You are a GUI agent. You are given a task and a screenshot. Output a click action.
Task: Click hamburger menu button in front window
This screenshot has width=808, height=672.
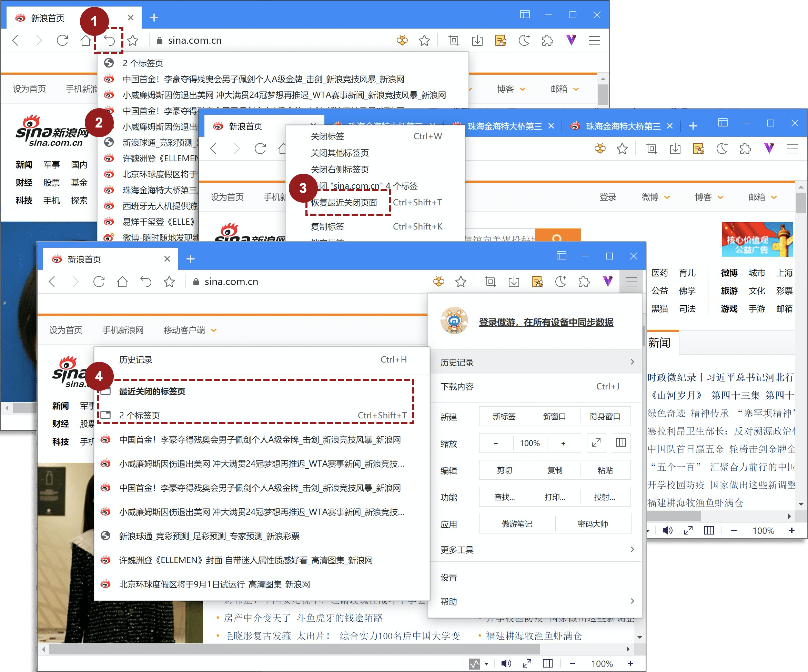[631, 282]
